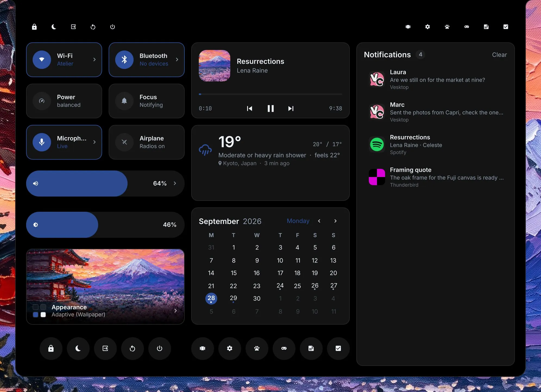Click the rain cloud weather icon
The height and width of the screenshot is (392, 541).
point(205,150)
